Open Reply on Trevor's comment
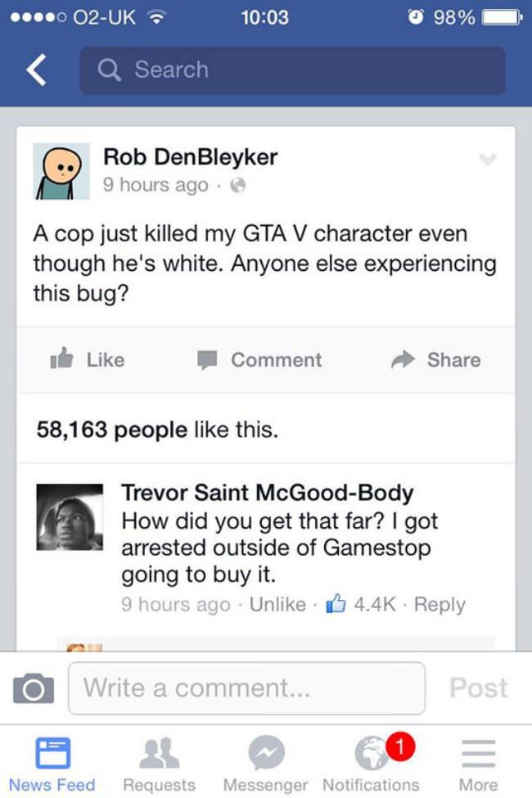The image size is (532, 798). [440, 604]
